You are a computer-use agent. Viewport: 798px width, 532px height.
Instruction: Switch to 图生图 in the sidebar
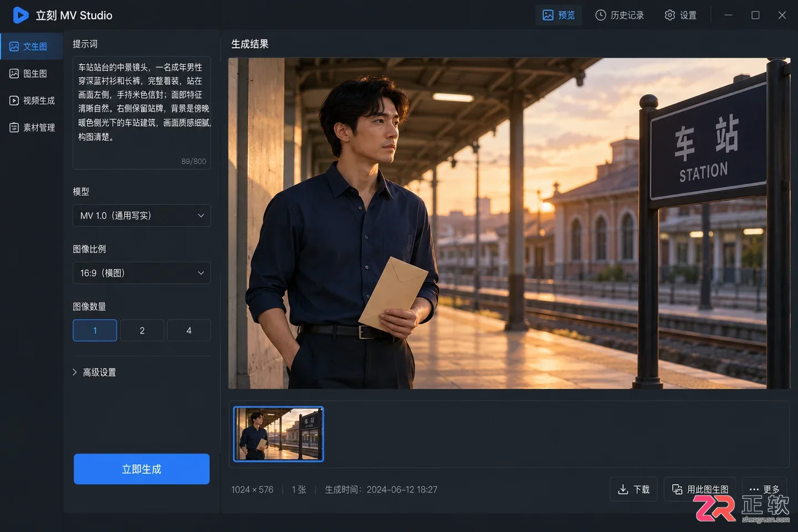(x=32, y=74)
